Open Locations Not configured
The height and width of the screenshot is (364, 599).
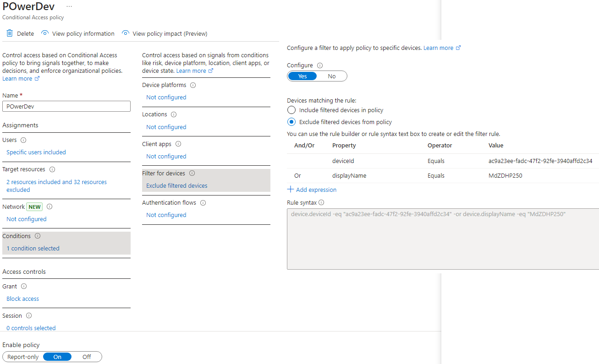point(166,127)
